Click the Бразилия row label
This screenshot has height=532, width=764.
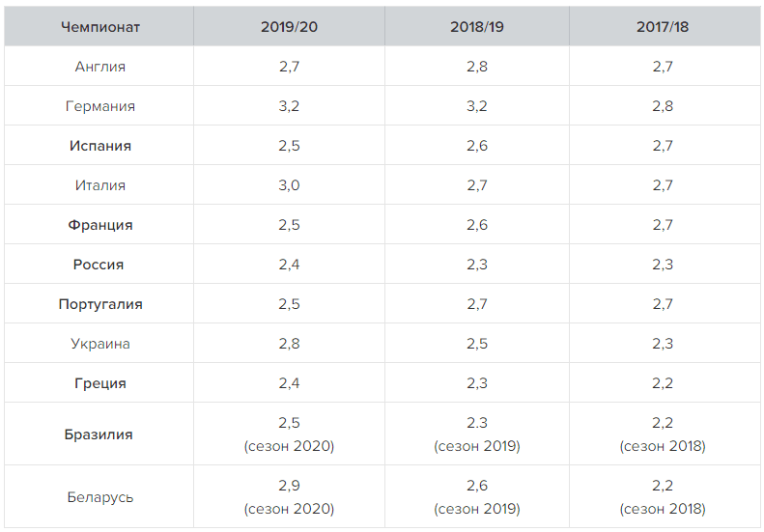(x=100, y=434)
